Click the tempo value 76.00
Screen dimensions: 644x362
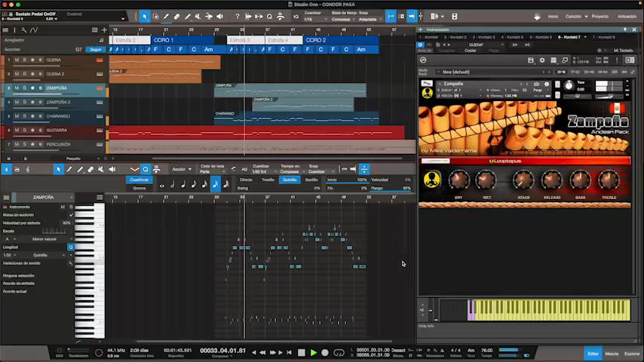(486, 351)
